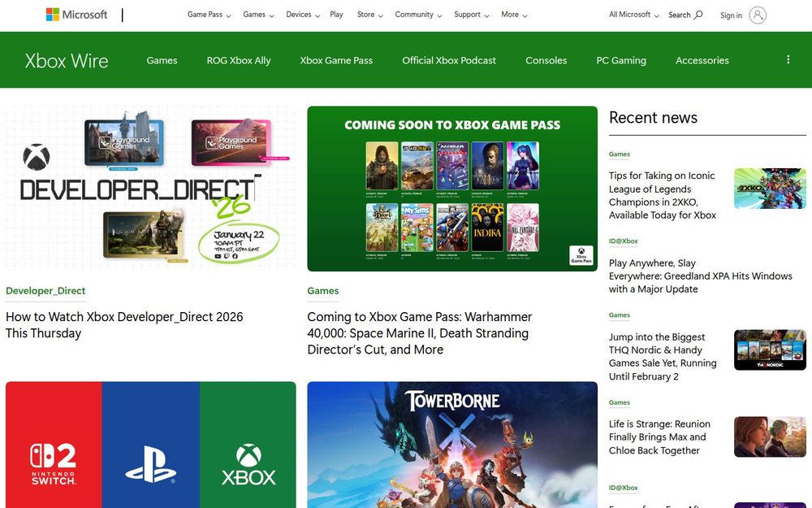
Task: Open the Coming to Xbox Game Pass article headline
Action: [420, 333]
